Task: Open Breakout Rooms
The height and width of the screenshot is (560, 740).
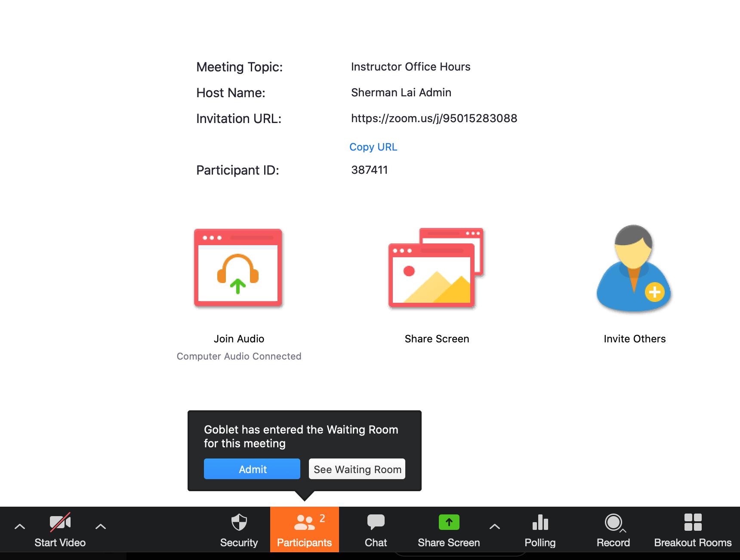Action: [x=693, y=529]
